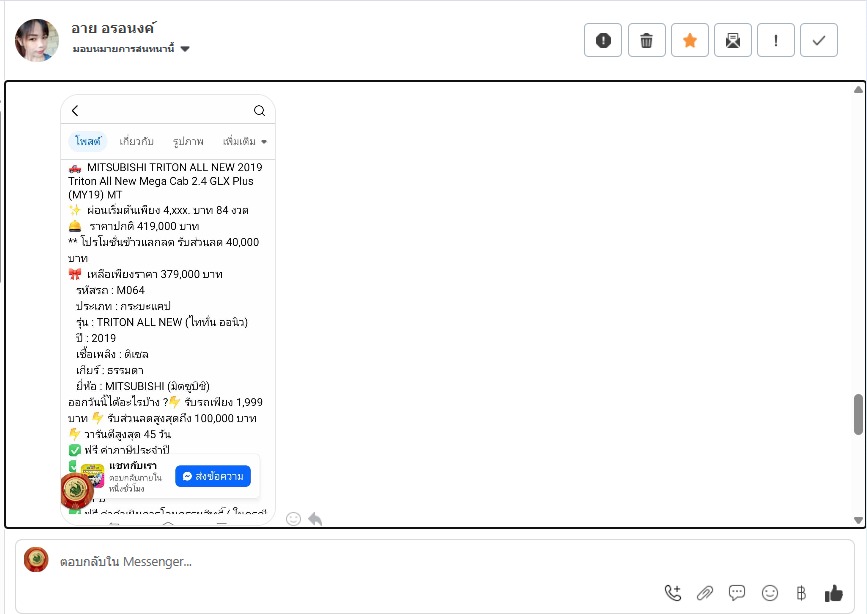The image size is (867, 614).
Task: Open the emoji picker smiley icon
Action: pos(770,594)
